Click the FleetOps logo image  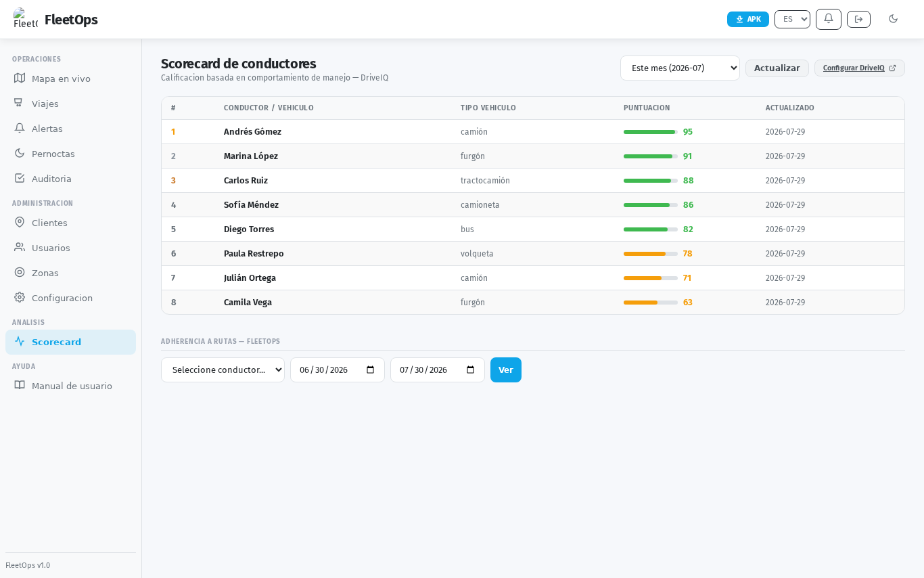26,19
